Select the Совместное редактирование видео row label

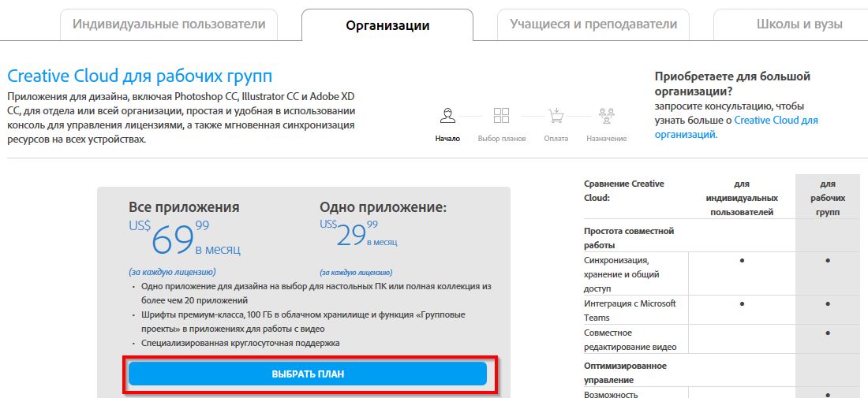pyautogui.click(x=630, y=340)
